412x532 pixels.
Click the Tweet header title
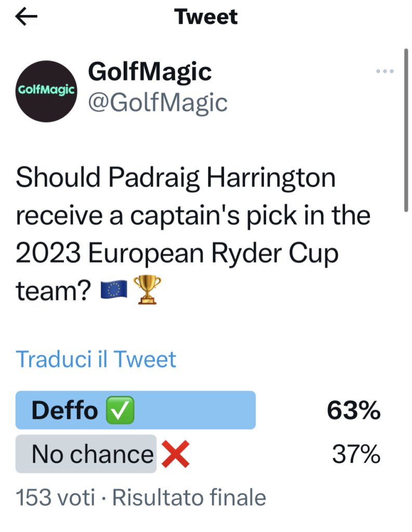206,17
